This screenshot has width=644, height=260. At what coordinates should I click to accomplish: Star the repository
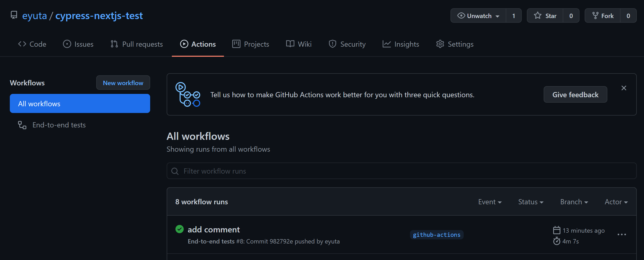tap(545, 16)
